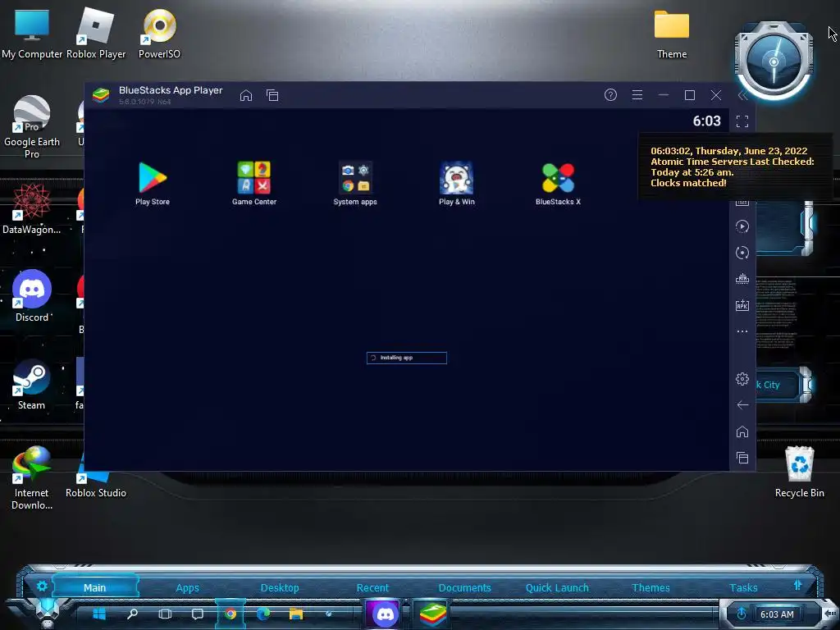Select the Roblox Player shortcut
The width and height of the screenshot is (840, 630).
[x=96, y=34]
